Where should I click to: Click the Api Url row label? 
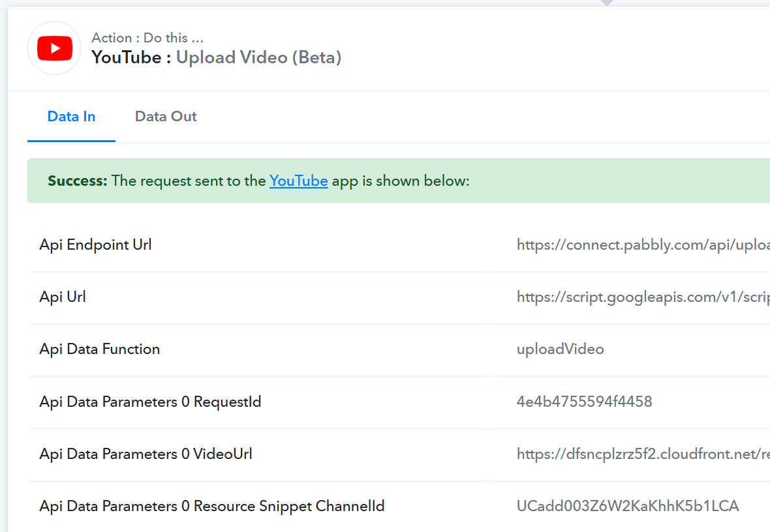(x=63, y=297)
